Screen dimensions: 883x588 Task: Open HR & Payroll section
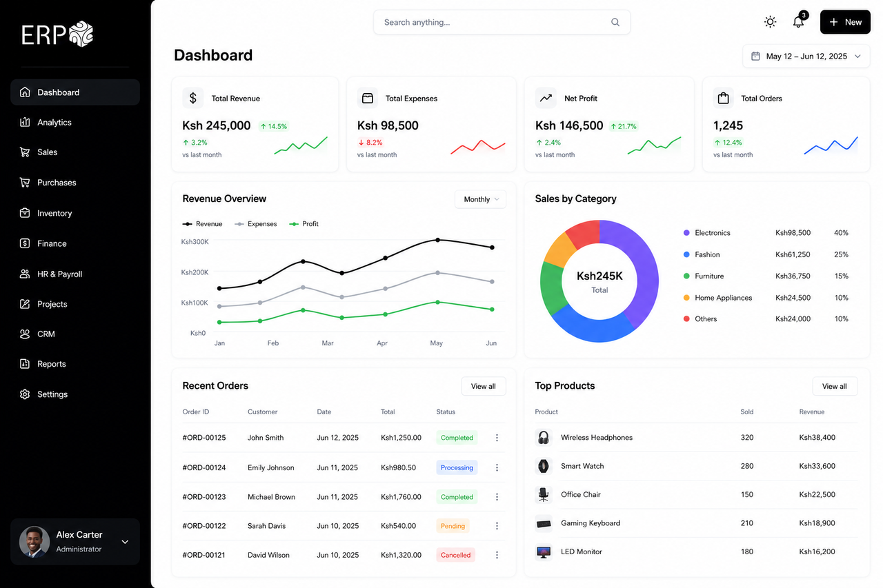click(75, 274)
